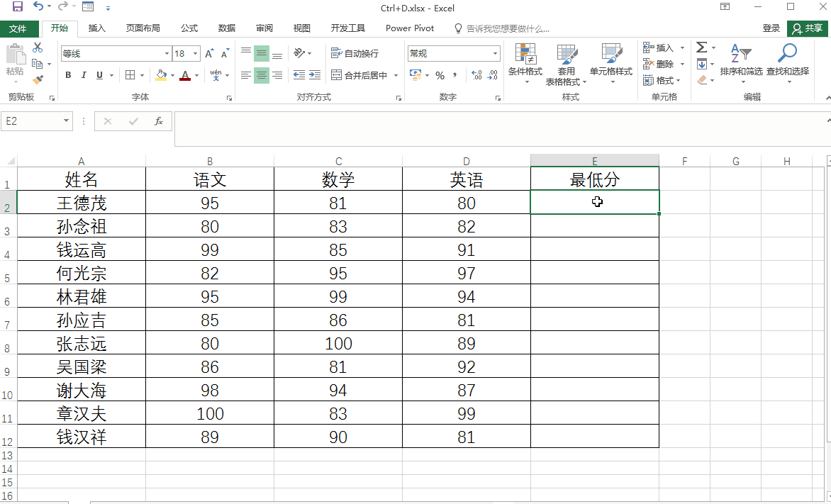Viewport: 831px width, 504px height.
Task: Toggle top vertical alignment
Action: [246, 53]
